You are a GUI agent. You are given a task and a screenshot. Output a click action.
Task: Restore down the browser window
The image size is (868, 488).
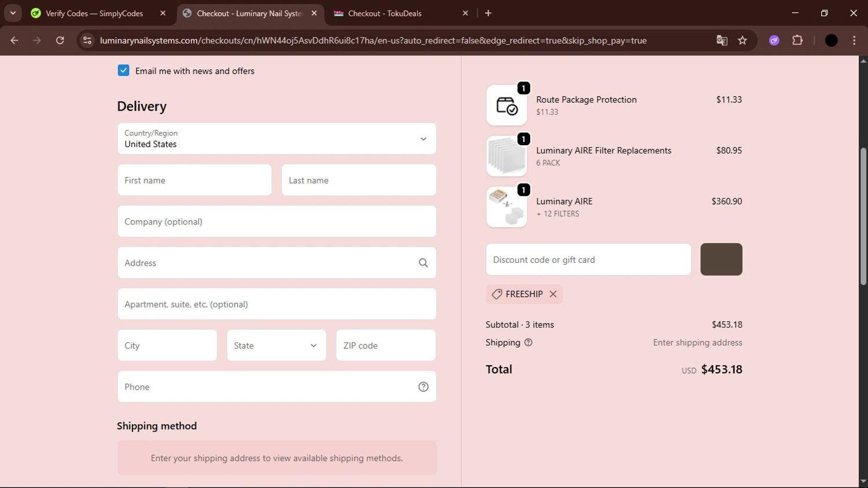(x=824, y=13)
